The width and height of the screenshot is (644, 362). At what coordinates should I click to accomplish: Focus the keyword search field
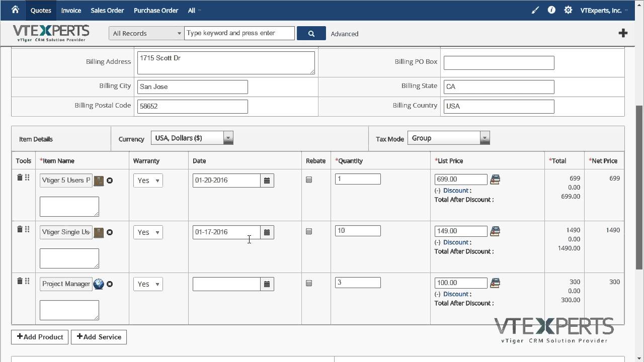tap(239, 33)
